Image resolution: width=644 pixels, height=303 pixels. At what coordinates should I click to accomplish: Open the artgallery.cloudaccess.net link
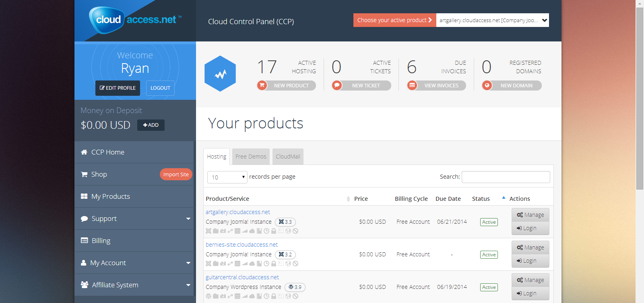238,212
